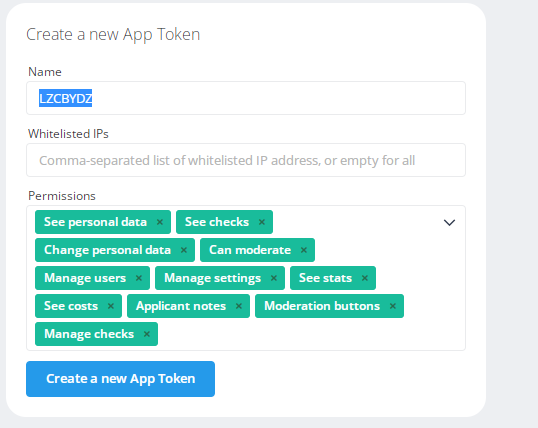Remove the Can moderate permission tag
Viewport: 538px width, 428px height.
point(304,250)
